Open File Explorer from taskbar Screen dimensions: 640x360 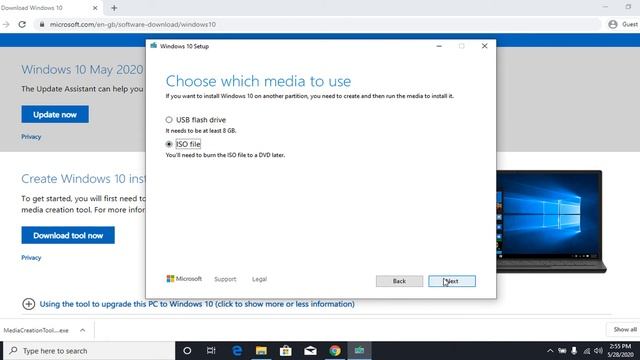(x=261, y=351)
